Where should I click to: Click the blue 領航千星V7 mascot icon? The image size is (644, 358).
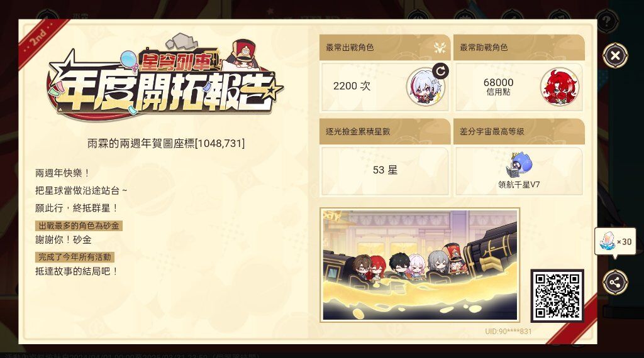point(519,164)
